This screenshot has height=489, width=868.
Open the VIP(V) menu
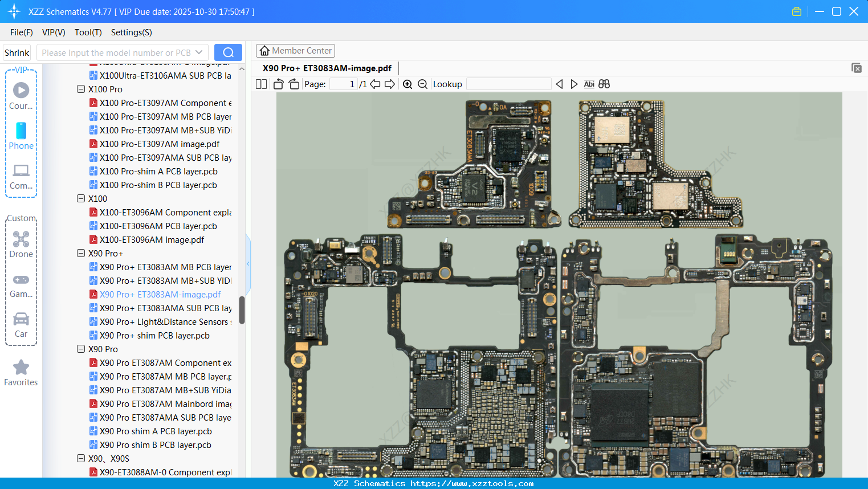pos(54,32)
